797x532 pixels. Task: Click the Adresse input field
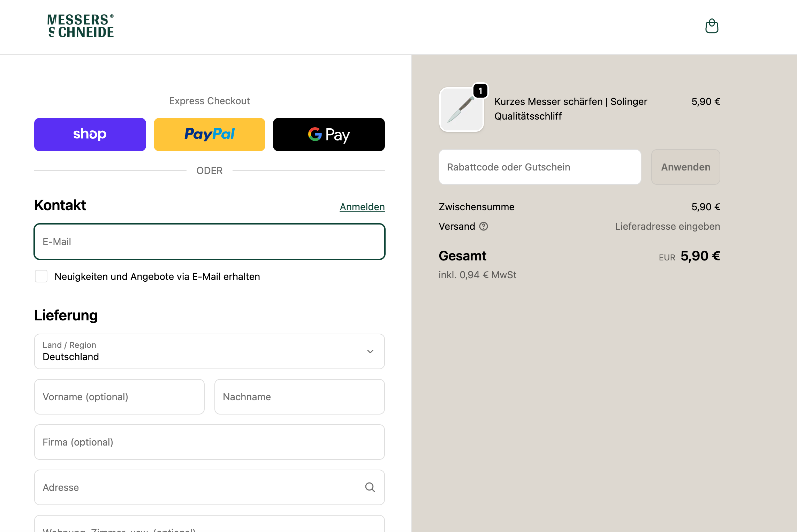click(x=199, y=487)
